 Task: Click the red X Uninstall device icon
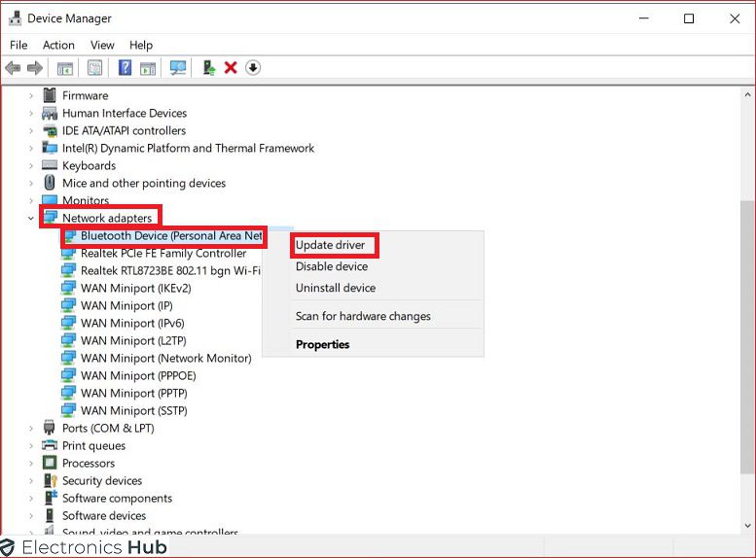231,68
